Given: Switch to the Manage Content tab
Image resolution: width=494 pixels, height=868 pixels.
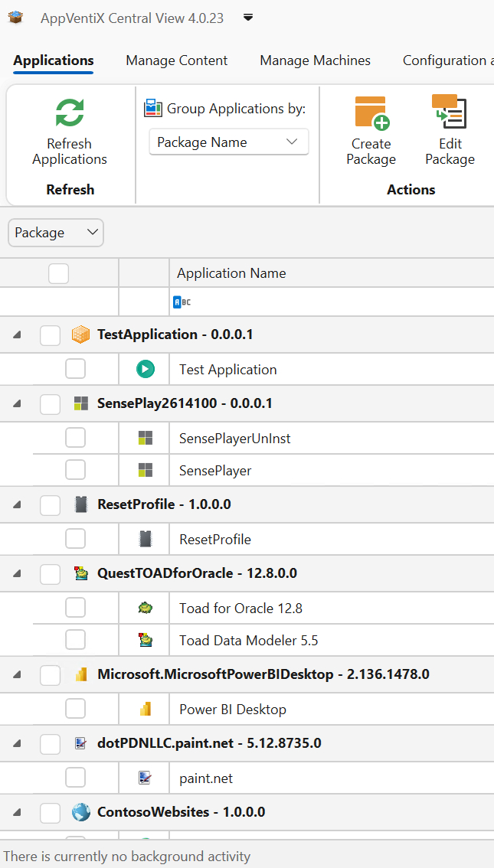Looking at the screenshot, I should coord(176,60).
